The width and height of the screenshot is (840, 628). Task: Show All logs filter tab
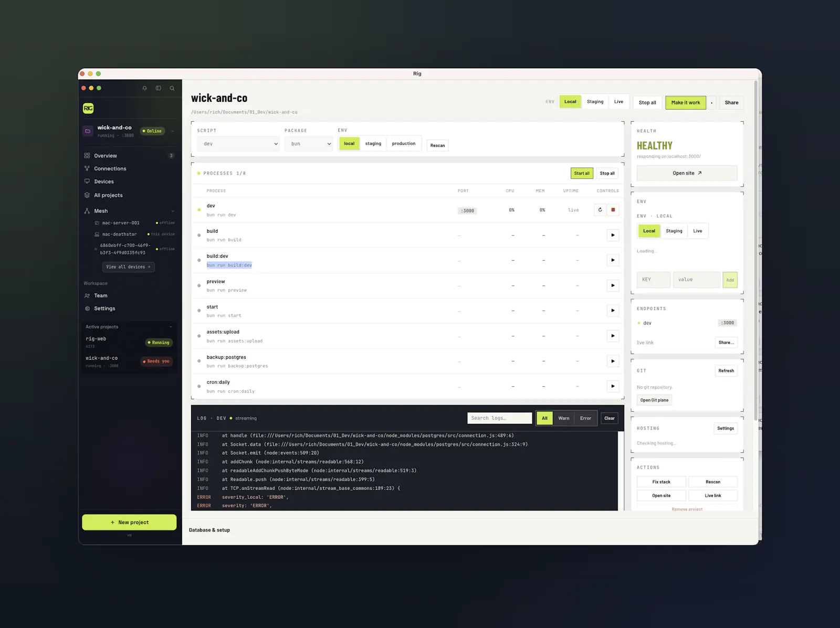point(544,418)
